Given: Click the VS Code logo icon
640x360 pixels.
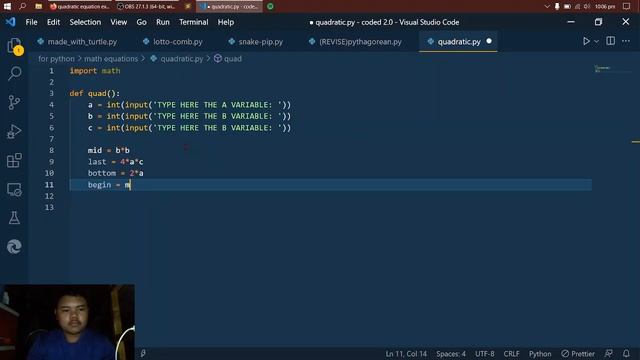Looking at the screenshot, I should click(x=11, y=22).
